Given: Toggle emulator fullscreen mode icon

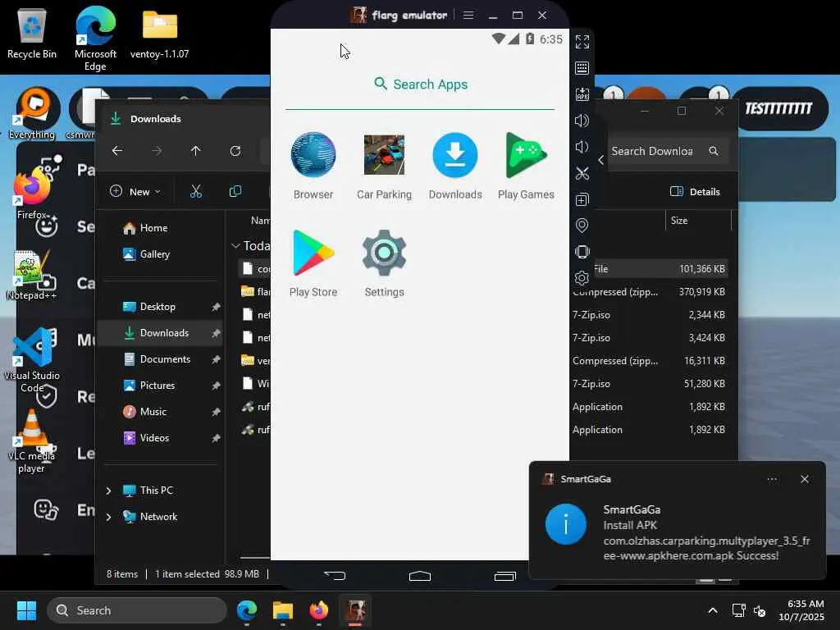Looking at the screenshot, I should coord(582,42).
